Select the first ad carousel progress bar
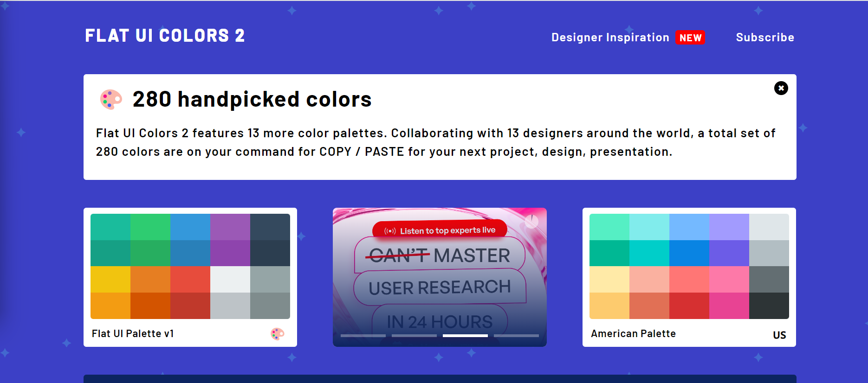This screenshot has width=868, height=383. (x=363, y=335)
